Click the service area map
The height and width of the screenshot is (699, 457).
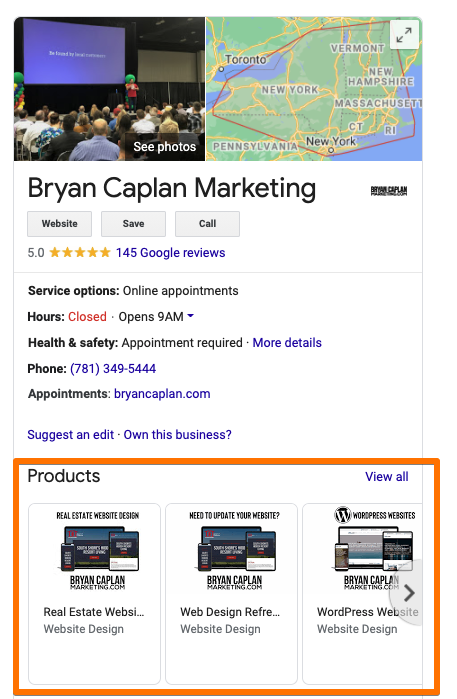314,89
